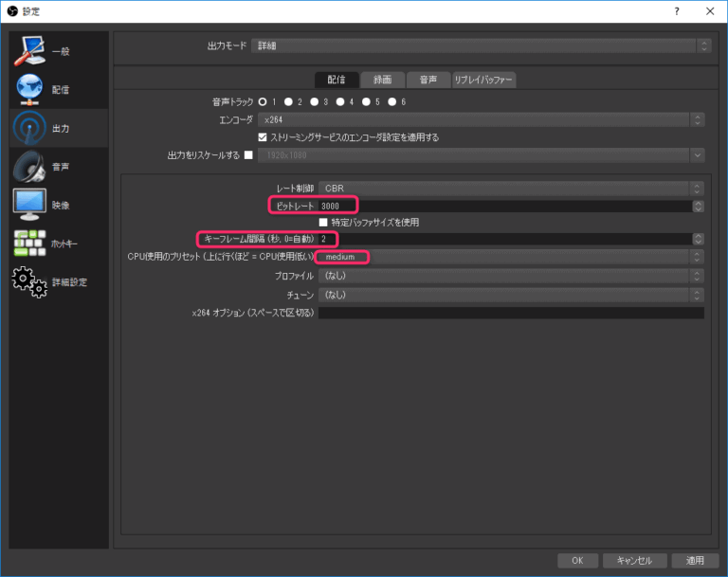Click the x264 オプション input field
Screen dimensions: 728x577
(x=510, y=313)
